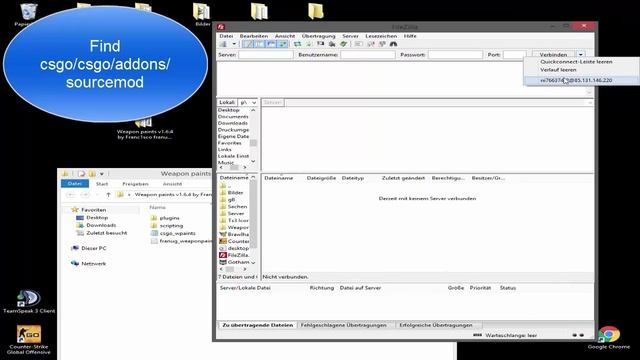Select Downloads in local directory tree
The image size is (640, 360).
pyautogui.click(x=233, y=123)
